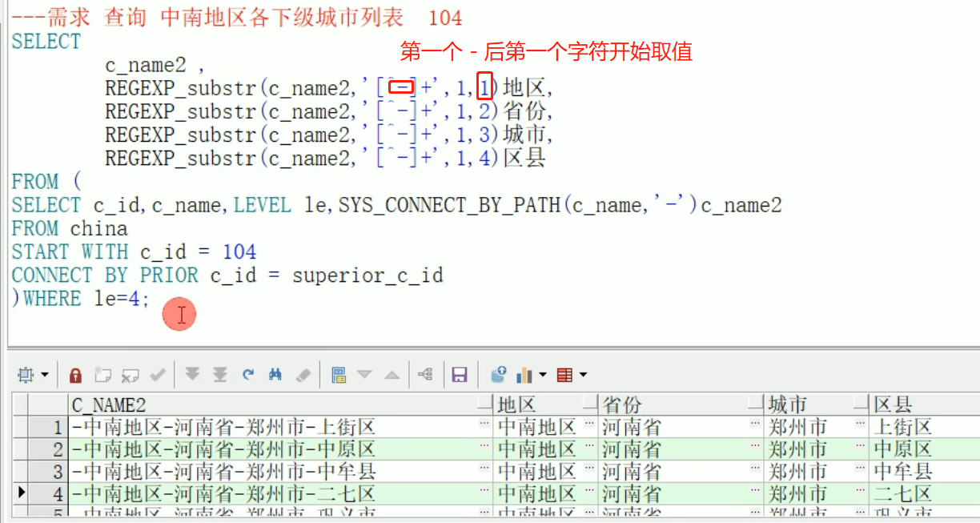Screen dimensions: 980x523
Task: Click the red lock edit data icon
Action: [x=75, y=374]
